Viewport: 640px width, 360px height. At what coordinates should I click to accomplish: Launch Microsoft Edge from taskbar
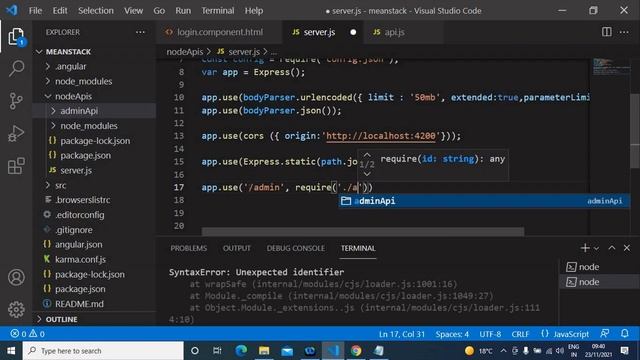click(x=241, y=351)
